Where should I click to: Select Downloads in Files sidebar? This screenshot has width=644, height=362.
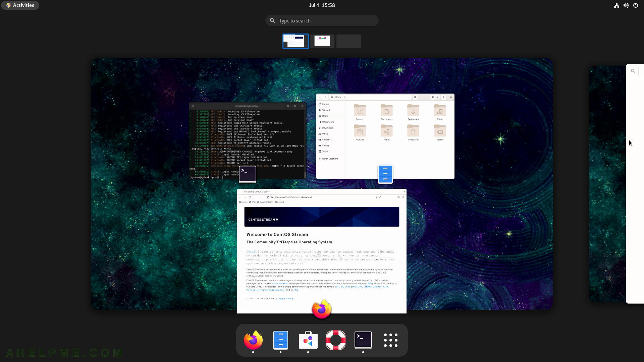pos(331,128)
